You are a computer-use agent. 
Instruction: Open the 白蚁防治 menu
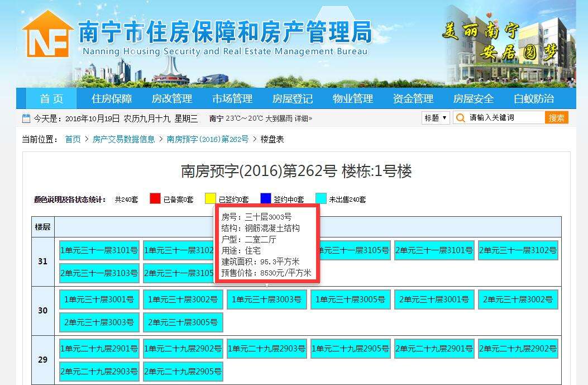534,99
